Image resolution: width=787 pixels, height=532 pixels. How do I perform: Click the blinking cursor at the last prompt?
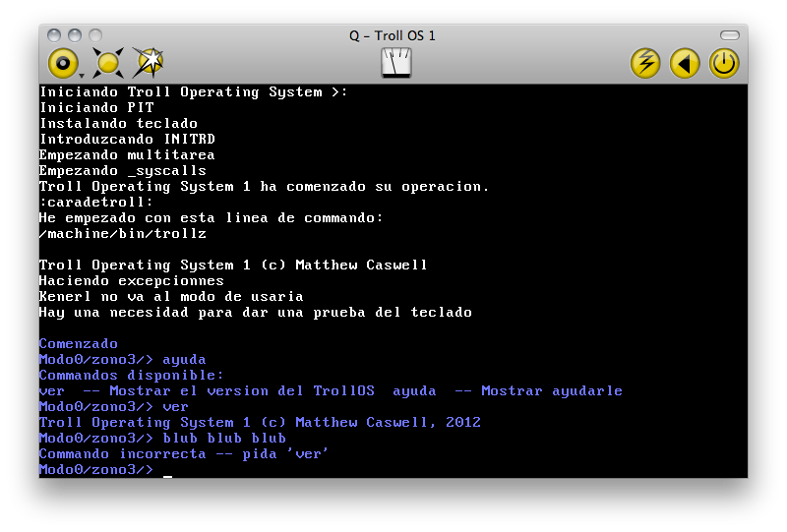[167, 476]
